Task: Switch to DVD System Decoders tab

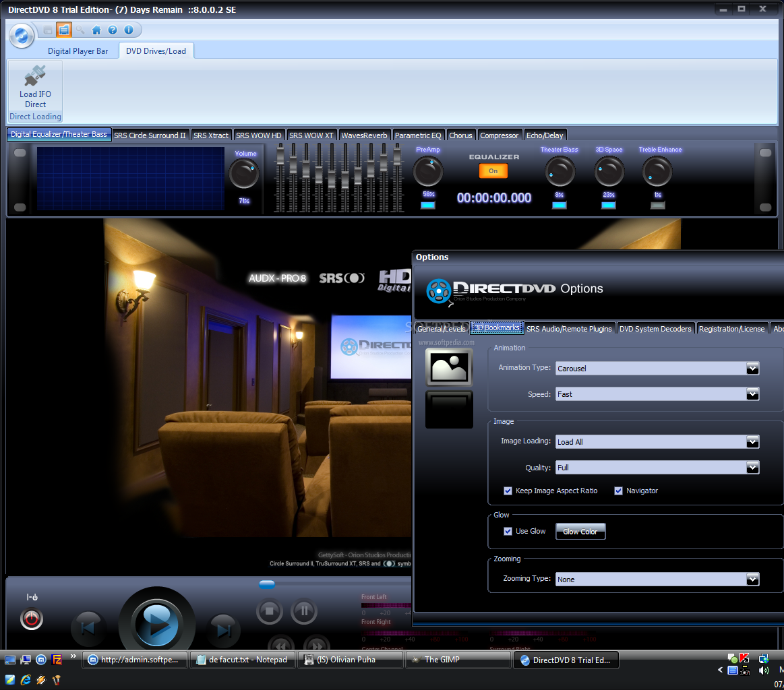Action: pos(655,329)
